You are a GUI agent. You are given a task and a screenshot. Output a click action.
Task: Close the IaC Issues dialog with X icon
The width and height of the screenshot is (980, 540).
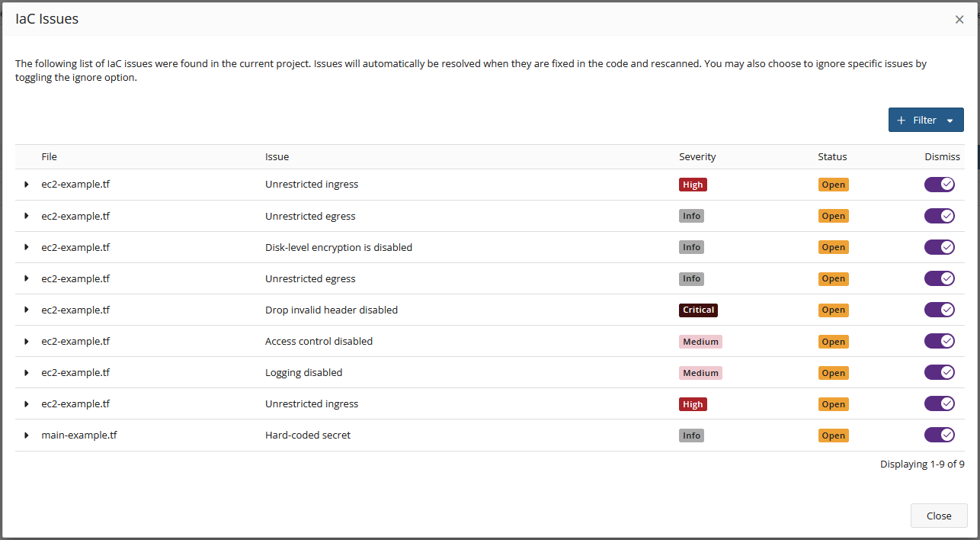[959, 20]
